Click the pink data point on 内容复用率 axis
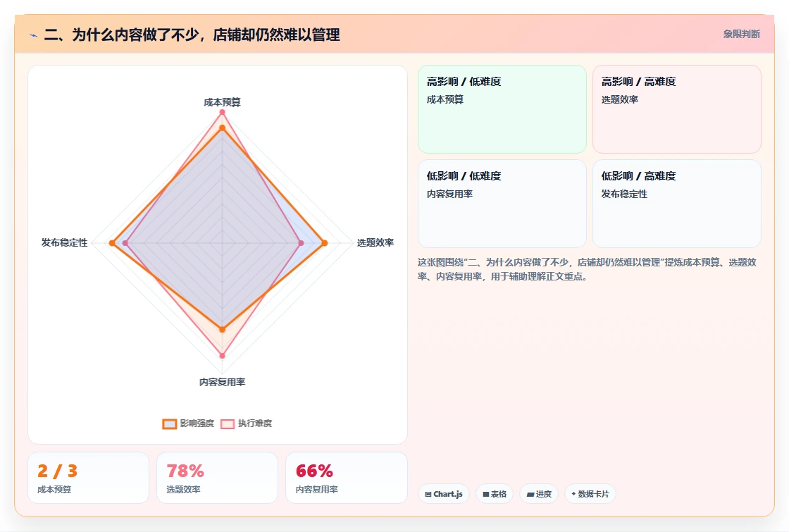Viewport: 789px width, 532px height. [222, 356]
